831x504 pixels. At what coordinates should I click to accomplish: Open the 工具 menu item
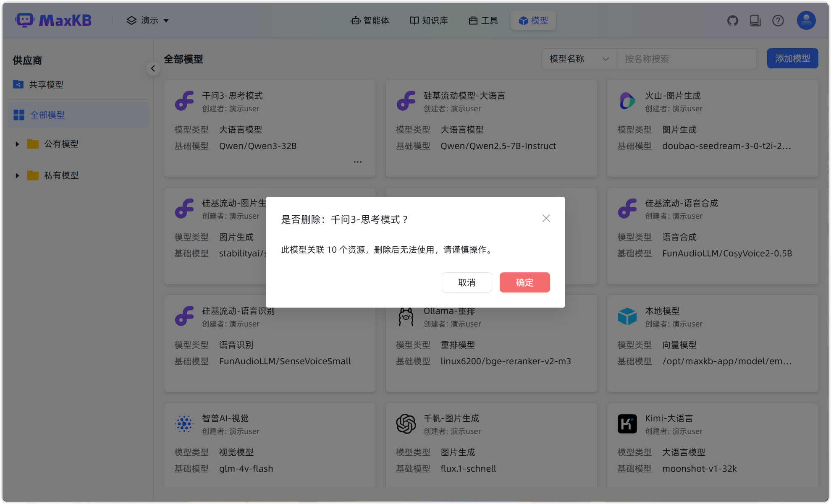pyautogui.click(x=483, y=20)
